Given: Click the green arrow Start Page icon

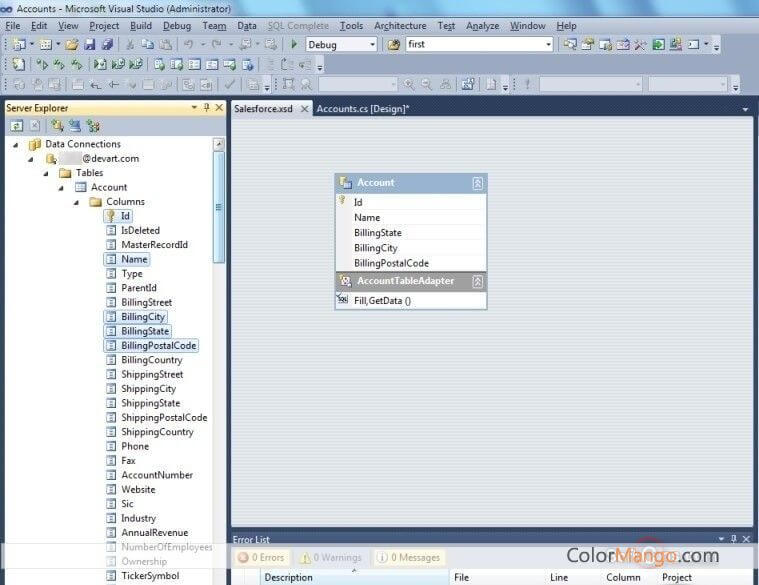Looking at the screenshot, I should (658, 45).
